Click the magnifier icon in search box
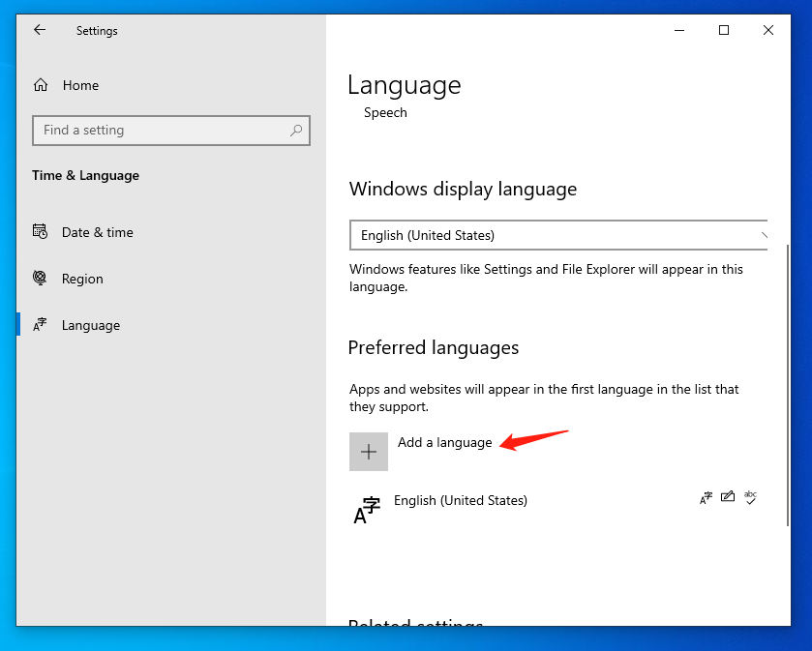Viewport: 812px width, 651px height. click(296, 131)
